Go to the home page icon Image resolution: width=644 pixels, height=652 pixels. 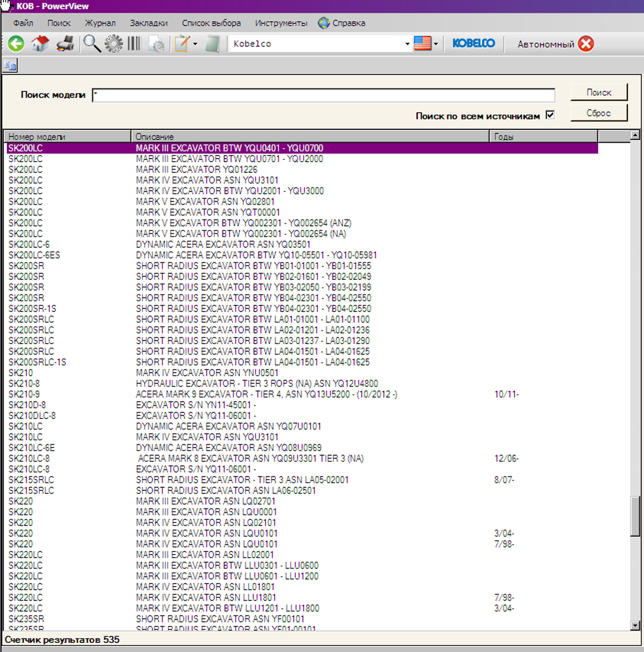pyautogui.click(x=40, y=44)
